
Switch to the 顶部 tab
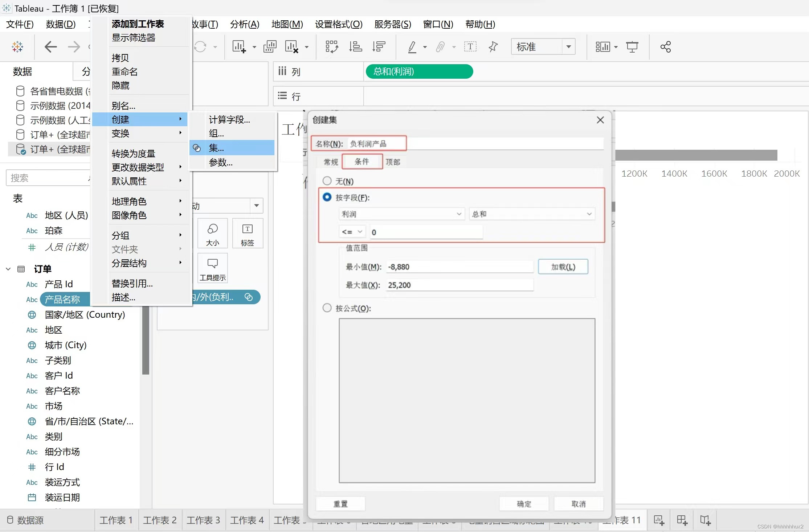click(392, 162)
